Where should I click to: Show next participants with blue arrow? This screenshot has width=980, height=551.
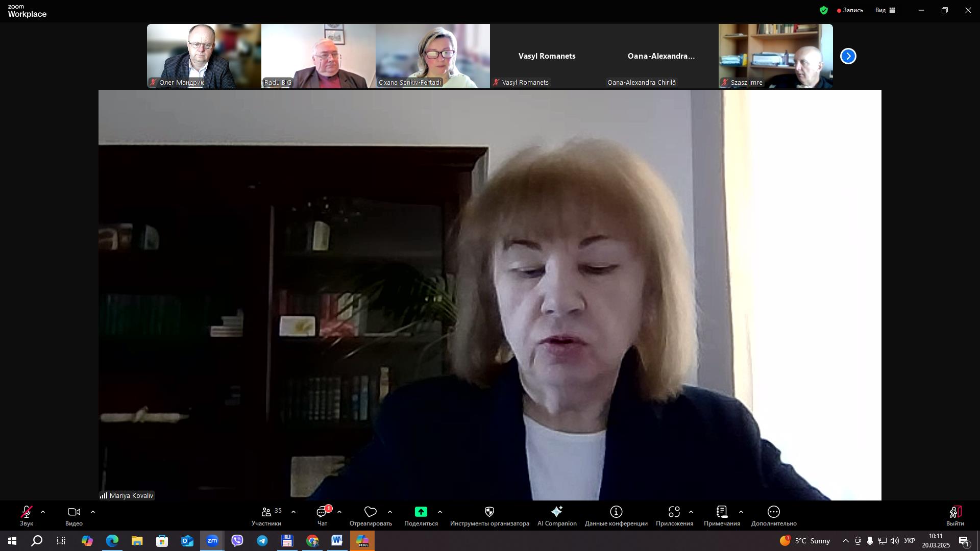[848, 56]
